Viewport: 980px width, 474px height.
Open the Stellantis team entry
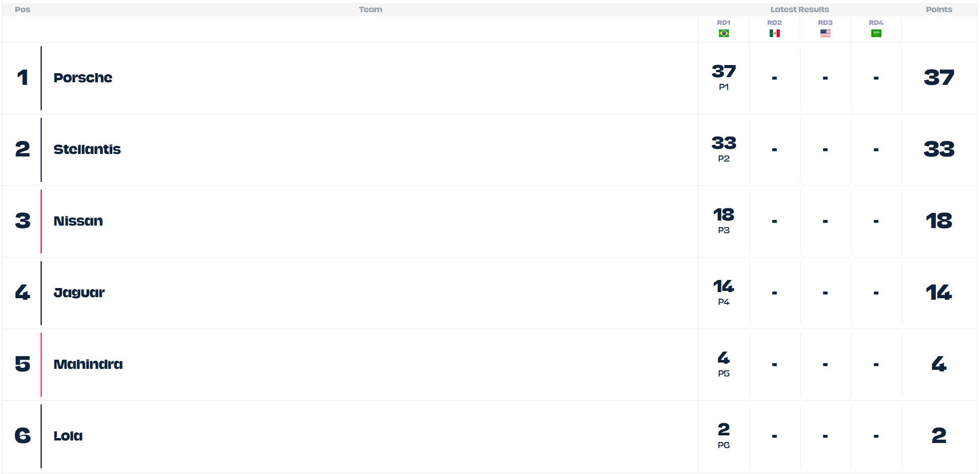pos(87,149)
